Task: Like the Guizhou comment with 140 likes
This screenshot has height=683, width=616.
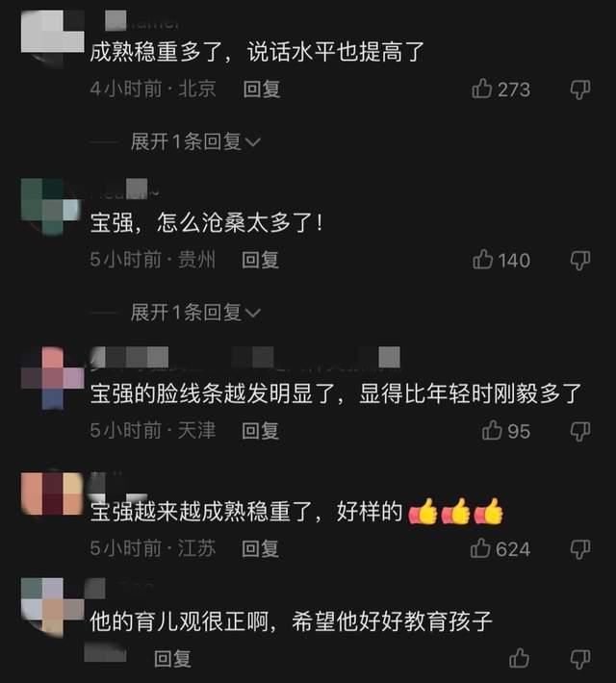Action: click(482, 259)
